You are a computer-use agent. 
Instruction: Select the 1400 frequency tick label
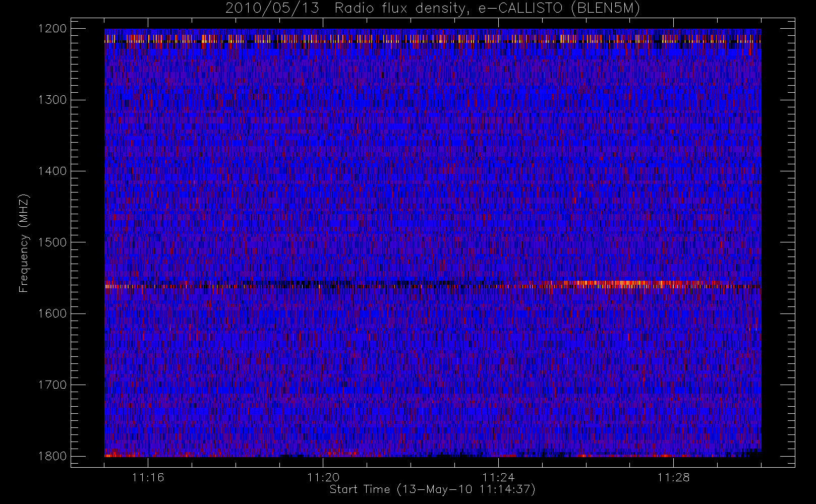pyautogui.click(x=52, y=171)
